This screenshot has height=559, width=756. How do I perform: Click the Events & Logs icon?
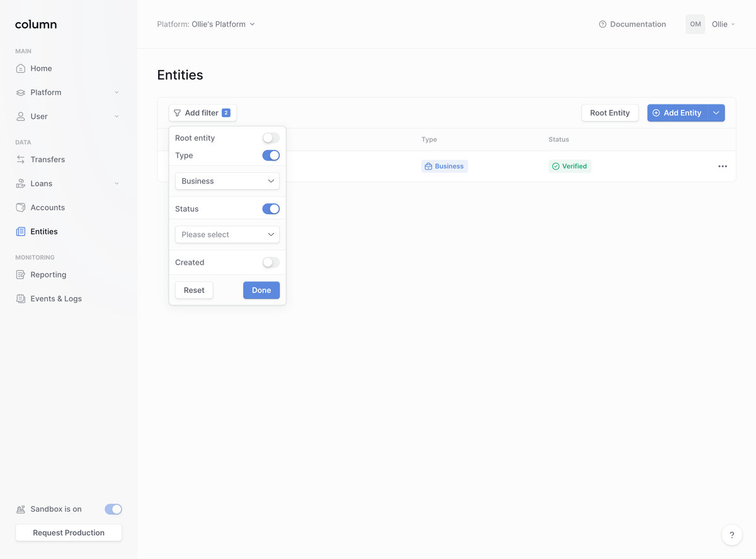click(x=21, y=299)
